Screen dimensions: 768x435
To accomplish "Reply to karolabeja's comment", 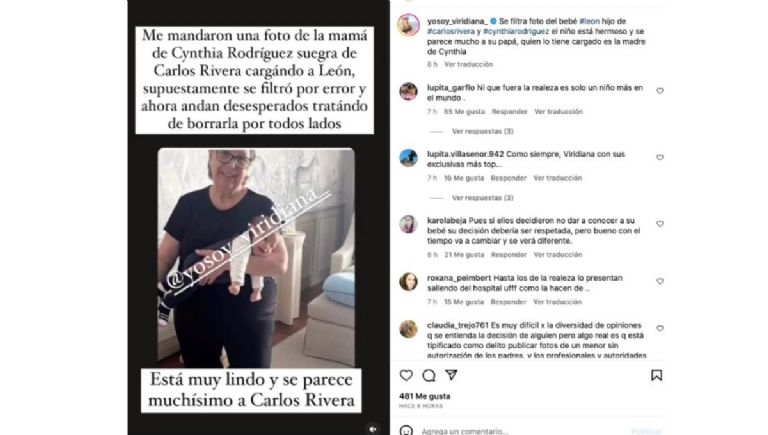I will tap(508, 255).
